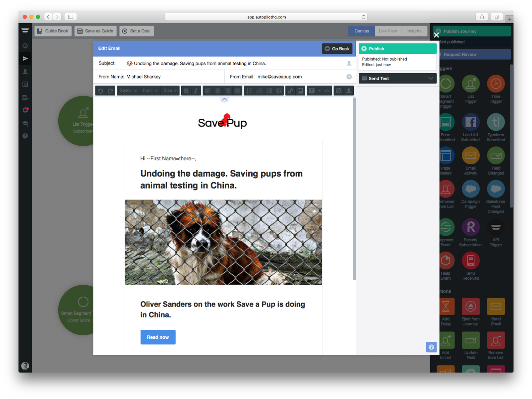Insert a bulleted list

[x=249, y=91]
